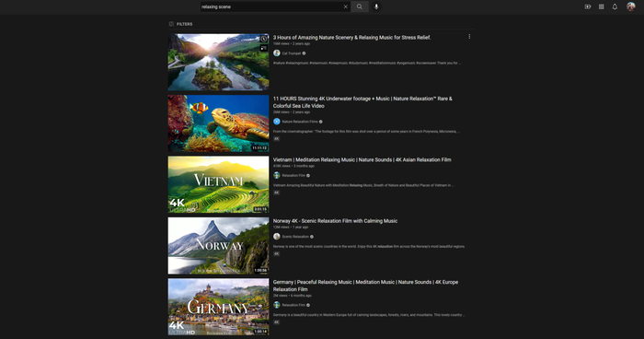Click the description "Norway is one of the most scenic"
Image resolution: width=644 pixels, height=339 pixels.
369,247
